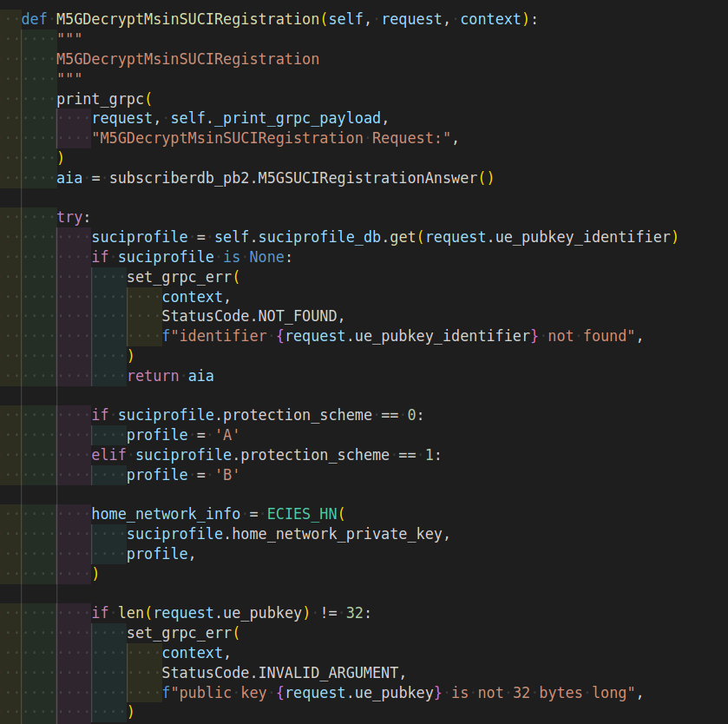Screen dimensions: 728x724
Task: Click the 'context' parameter in def signature
Action: click(x=491, y=19)
